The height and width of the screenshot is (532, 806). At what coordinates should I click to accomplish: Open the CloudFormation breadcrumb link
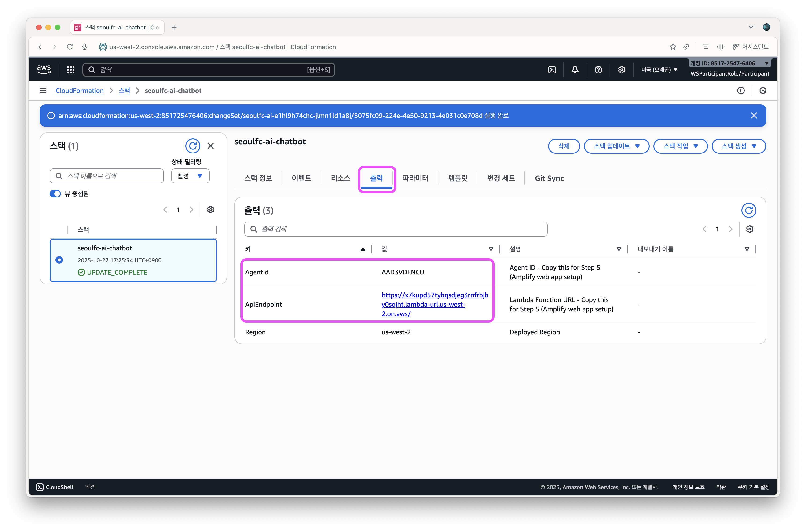(80, 91)
